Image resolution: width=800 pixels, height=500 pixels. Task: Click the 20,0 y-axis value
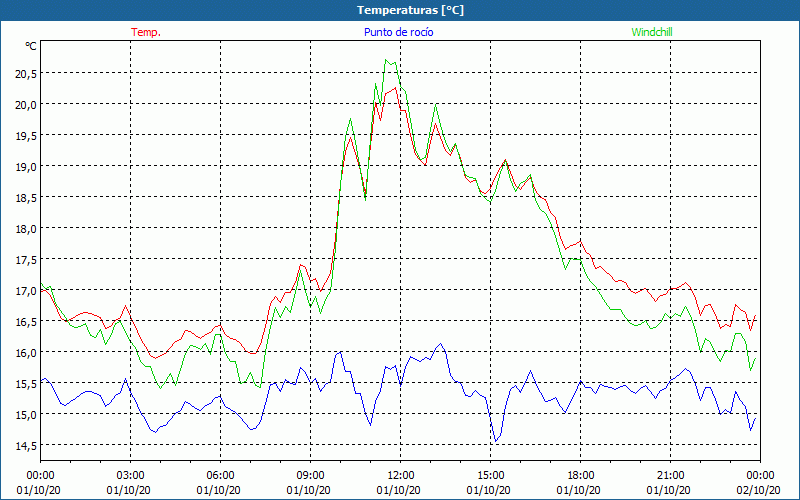click(x=26, y=105)
